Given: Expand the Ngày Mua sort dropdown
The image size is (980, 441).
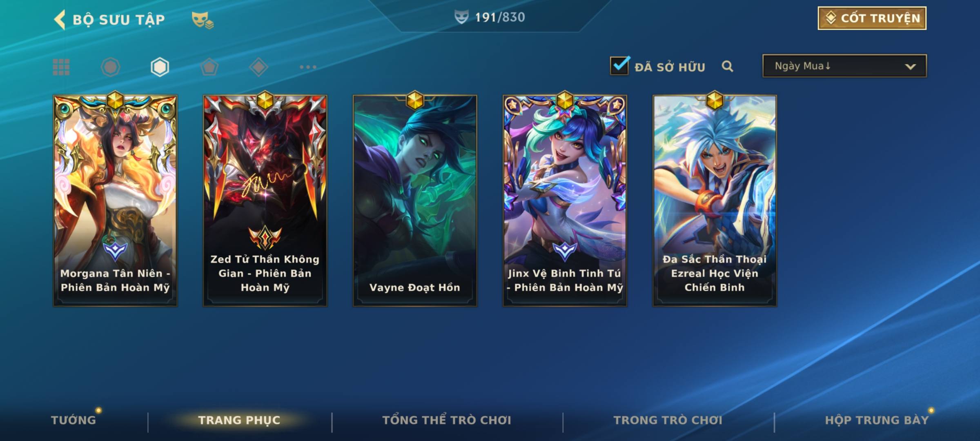Looking at the screenshot, I should point(844,66).
